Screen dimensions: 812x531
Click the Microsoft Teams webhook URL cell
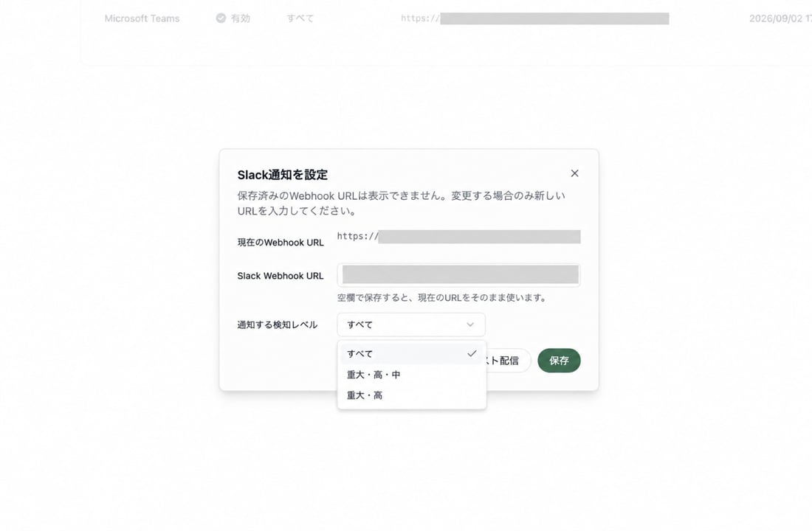click(x=534, y=18)
